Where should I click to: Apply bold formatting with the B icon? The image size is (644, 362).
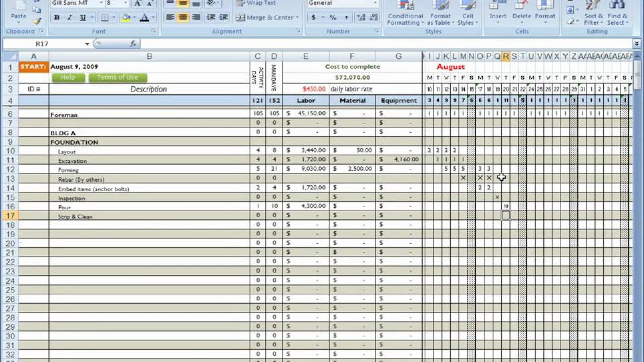[57, 18]
